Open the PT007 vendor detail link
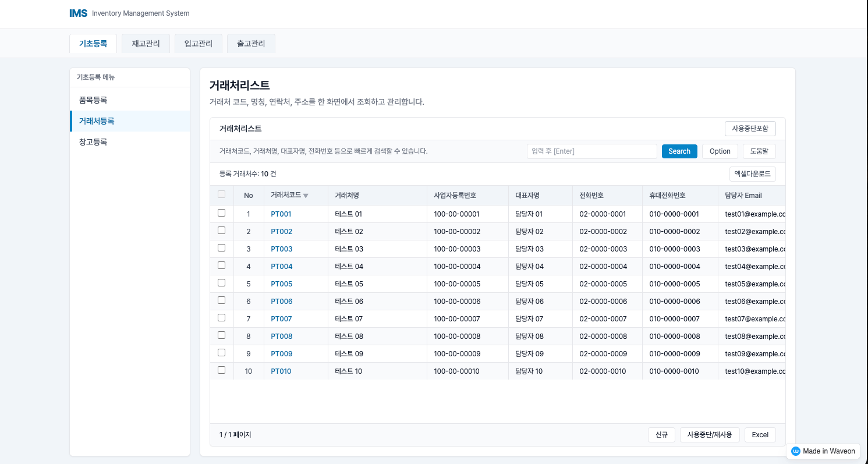 (281, 318)
